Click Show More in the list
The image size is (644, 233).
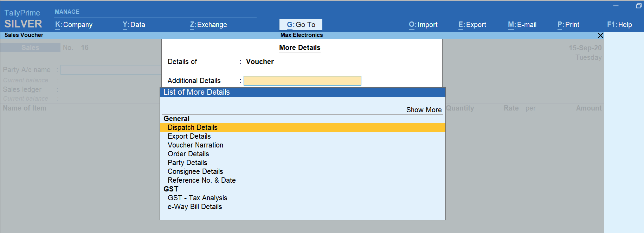coord(424,110)
